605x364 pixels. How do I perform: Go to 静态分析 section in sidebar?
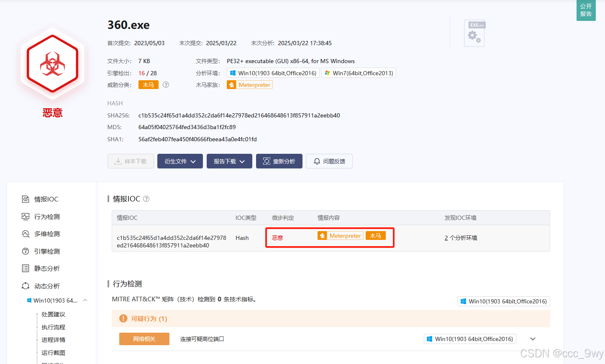click(47, 268)
